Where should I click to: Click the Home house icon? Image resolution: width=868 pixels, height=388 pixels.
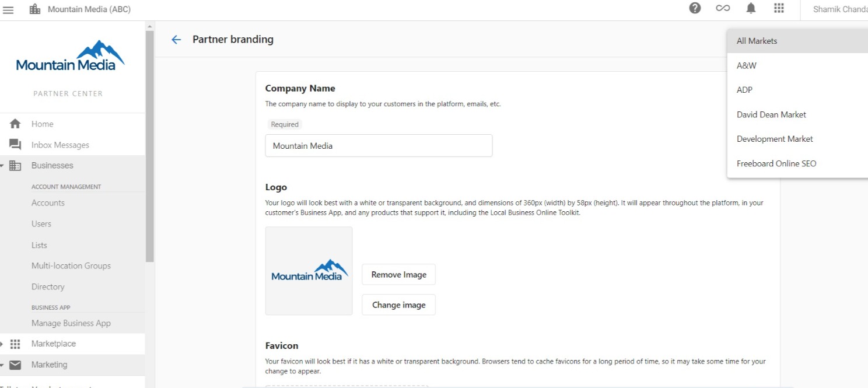pyautogui.click(x=15, y=124)
